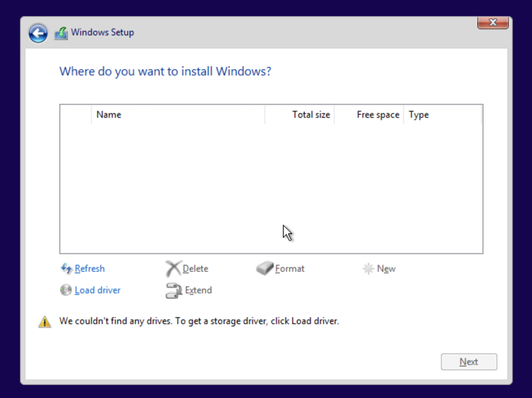Click the Load driver disc icon
This screenshot has height=398, width=532.
point(66,290)
